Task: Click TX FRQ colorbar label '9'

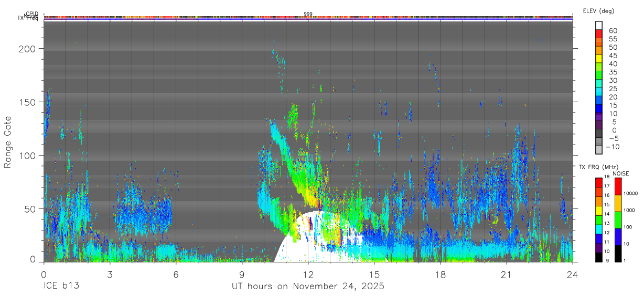Action: (607, 260)
